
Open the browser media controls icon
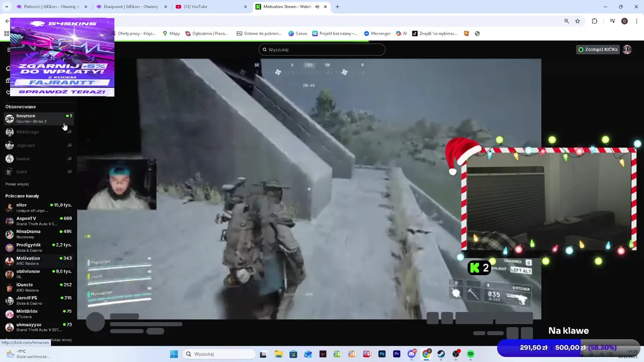612,21
